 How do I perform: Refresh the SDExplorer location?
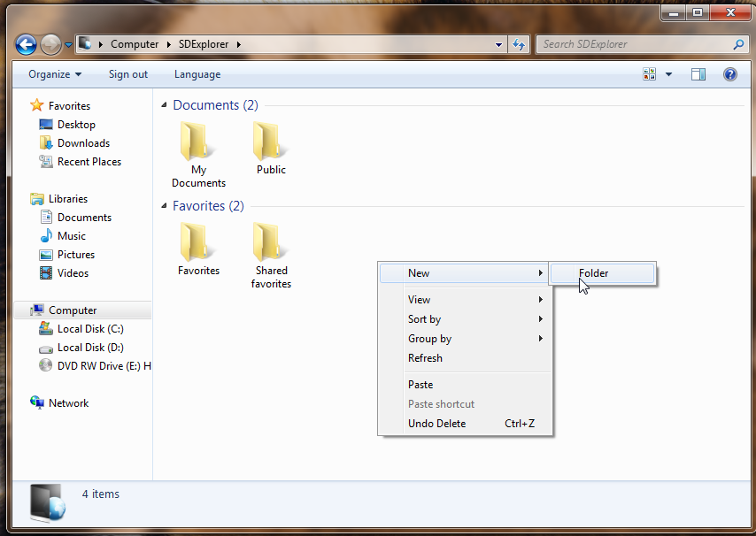[x=519, y=45]
